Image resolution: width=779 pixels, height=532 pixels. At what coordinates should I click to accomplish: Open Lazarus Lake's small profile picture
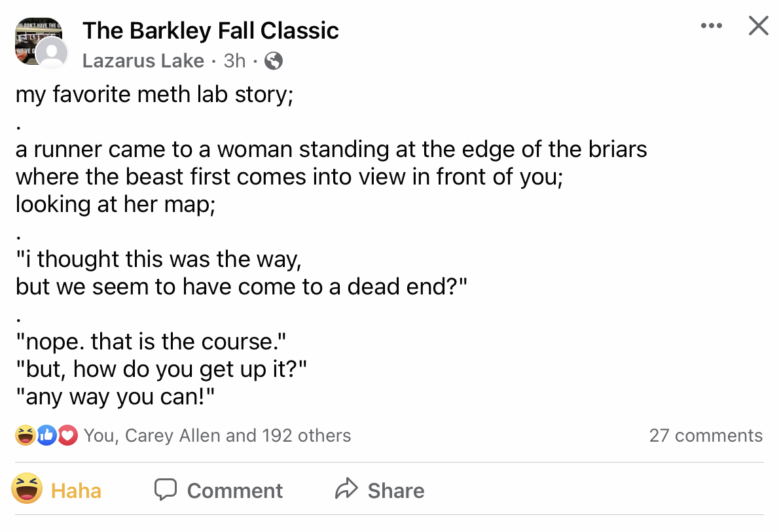click(x=52, y=54)
